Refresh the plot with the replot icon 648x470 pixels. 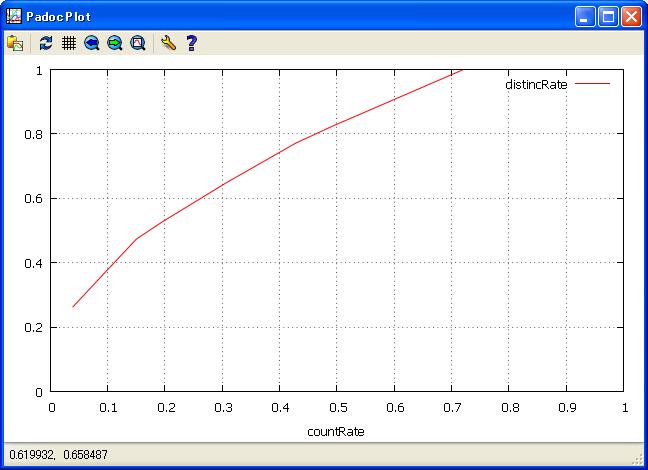tap(46, 43)
